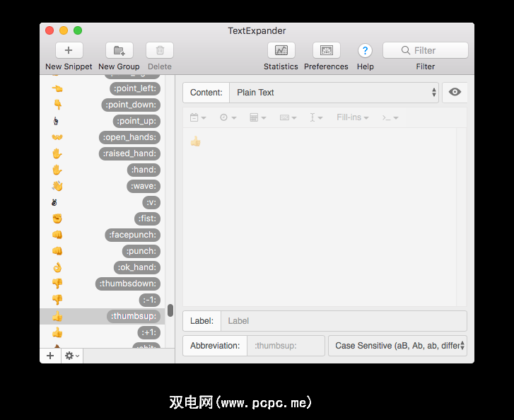Click the emoji icon beside :-1:
Viewport: 514px width, 420px height.
pyautogui.click(x=57, y=300)
